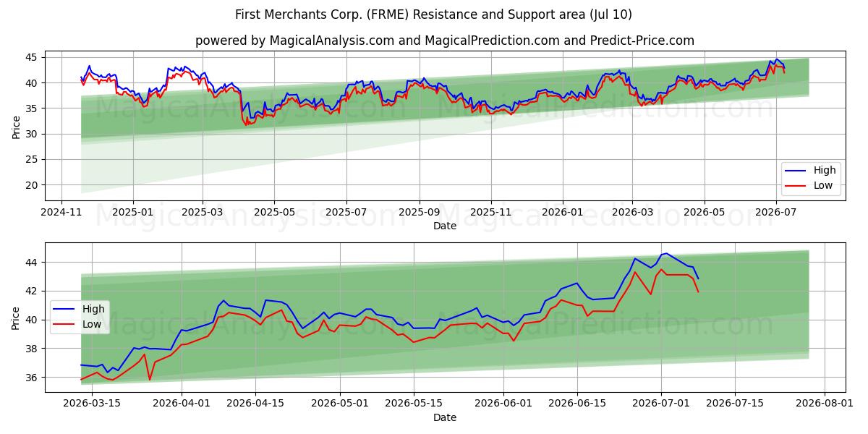Click the 2025-03 tick label

tap(203, 213)
